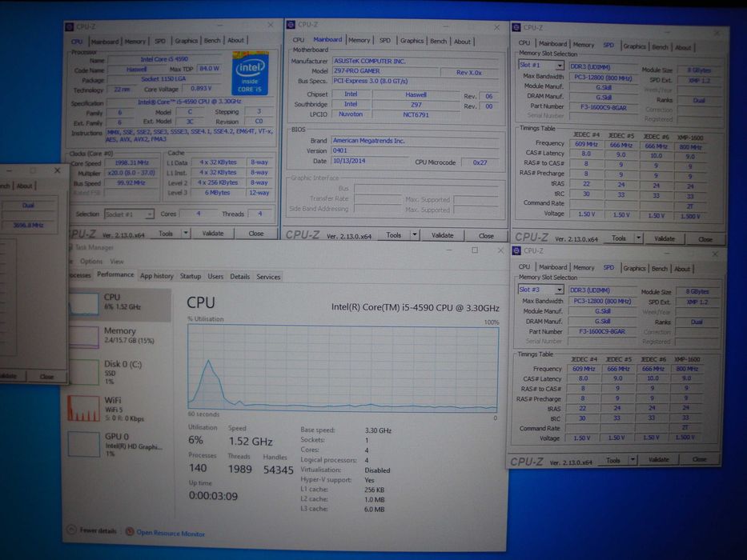Select the Disk 0 (C:) thumbnail in Task Manager

click(x=84, y=372)
